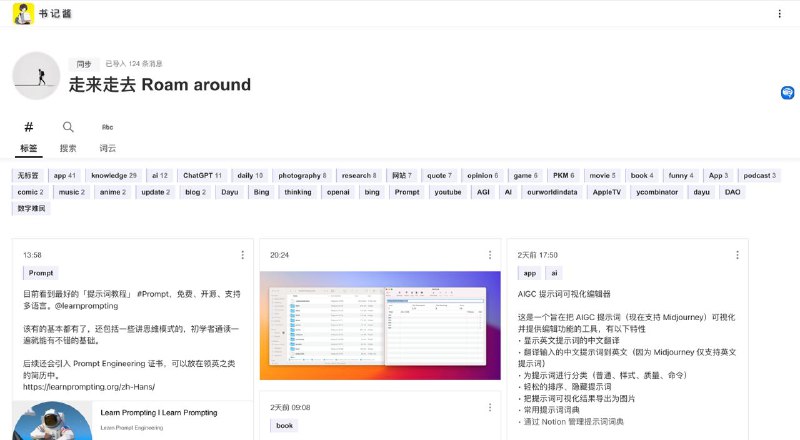Pick the comic 2 tag
The width and height of the screenshot is (800, 440).
[30, 192]
